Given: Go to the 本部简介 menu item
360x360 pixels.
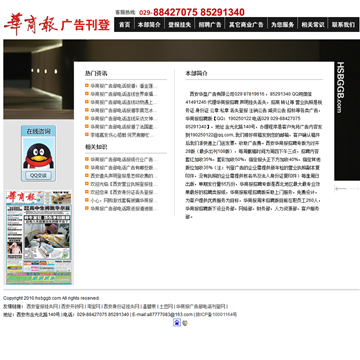Looking at the screenshot, I should 149,25.
